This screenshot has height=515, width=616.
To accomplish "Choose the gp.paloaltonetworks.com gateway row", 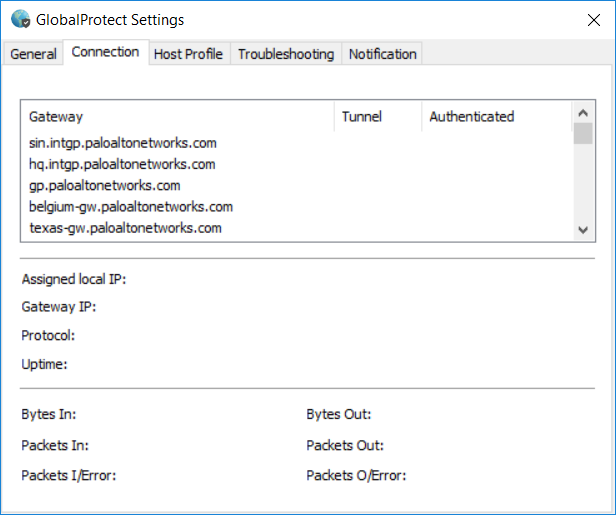I will 105,185.
